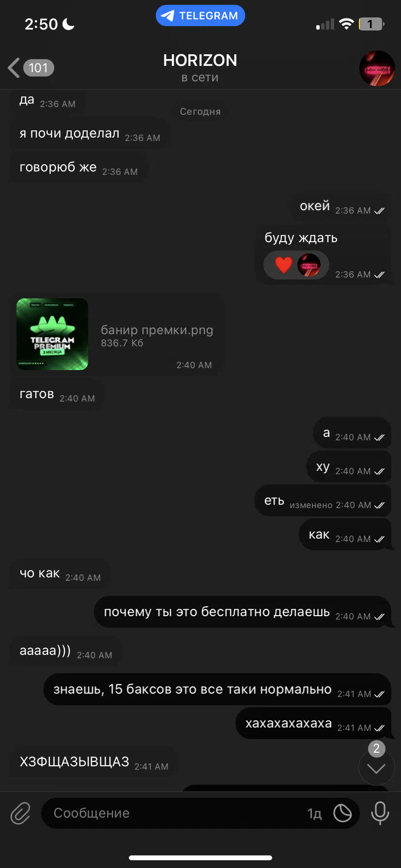
Task: Select message "знаешь, 15 баксов это все таки нормально"
Action: click(x=217, y=689)
